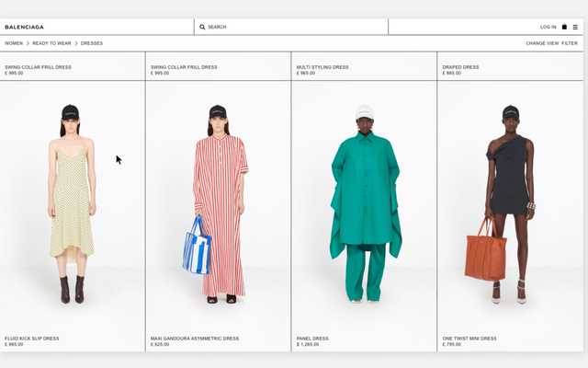The image size is (588, 368).
Task: Click Change View button
Action: click(542, 43)
